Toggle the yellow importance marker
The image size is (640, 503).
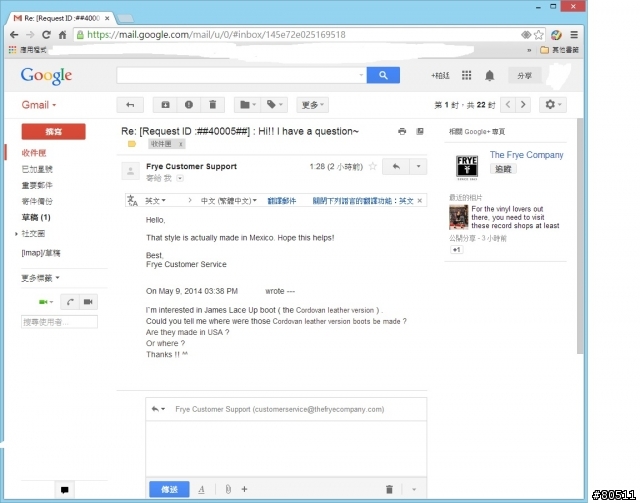131,144
